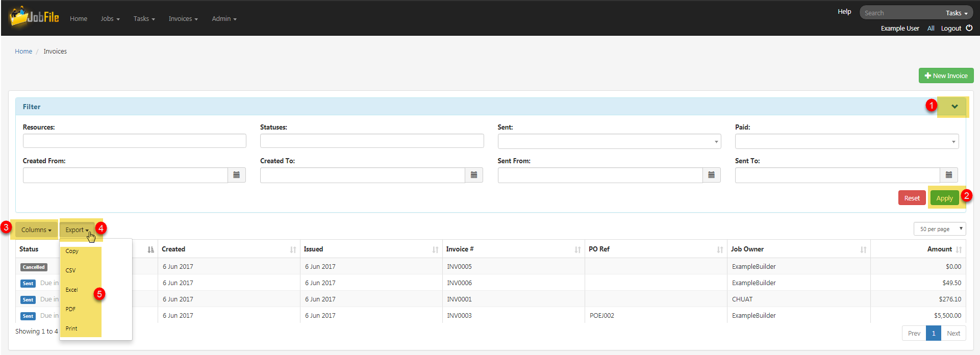The height and width of the screenshot is (355, 980).
Task: Open the Columns dropdown button
Action: [x=36, y=230]
